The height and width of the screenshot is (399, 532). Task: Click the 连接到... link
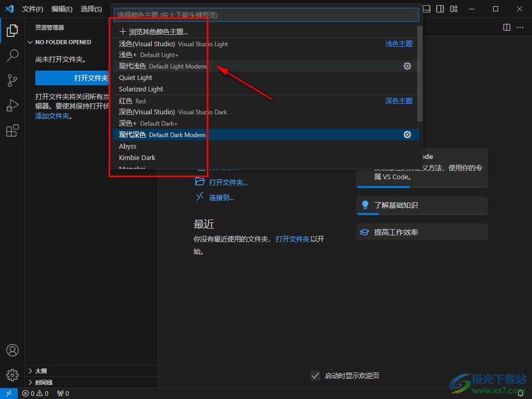pos(221,197)
